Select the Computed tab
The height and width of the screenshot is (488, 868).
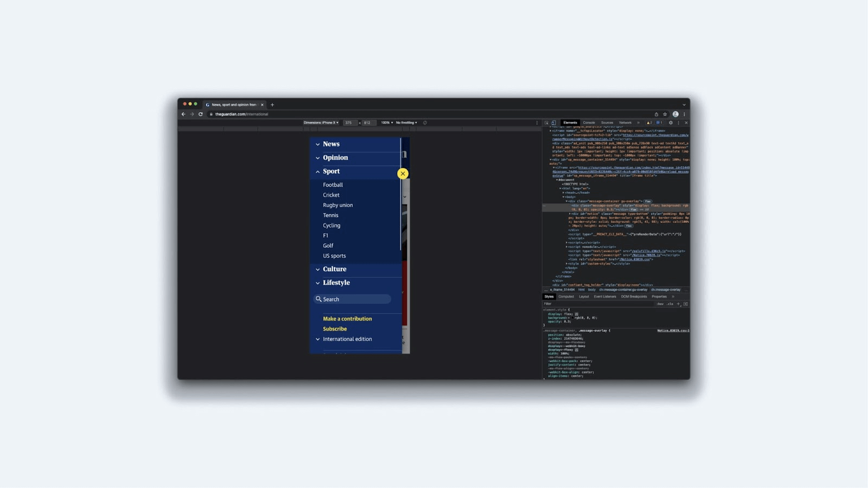pos(566,297)
